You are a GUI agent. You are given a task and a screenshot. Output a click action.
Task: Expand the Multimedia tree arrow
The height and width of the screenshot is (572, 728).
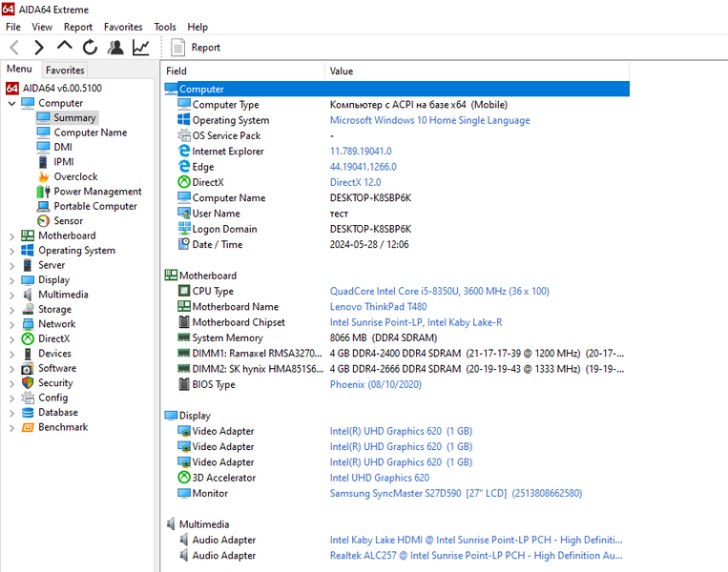point(12,295)
